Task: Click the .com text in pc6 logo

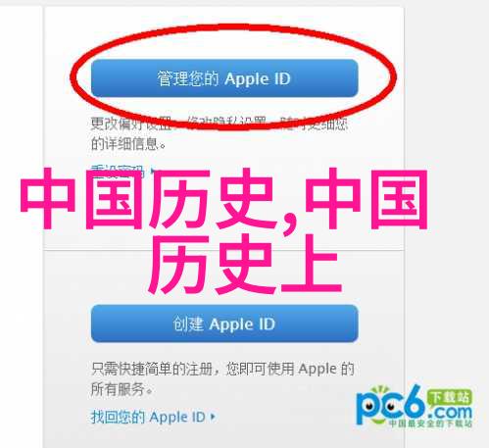Action: (450, 413)
